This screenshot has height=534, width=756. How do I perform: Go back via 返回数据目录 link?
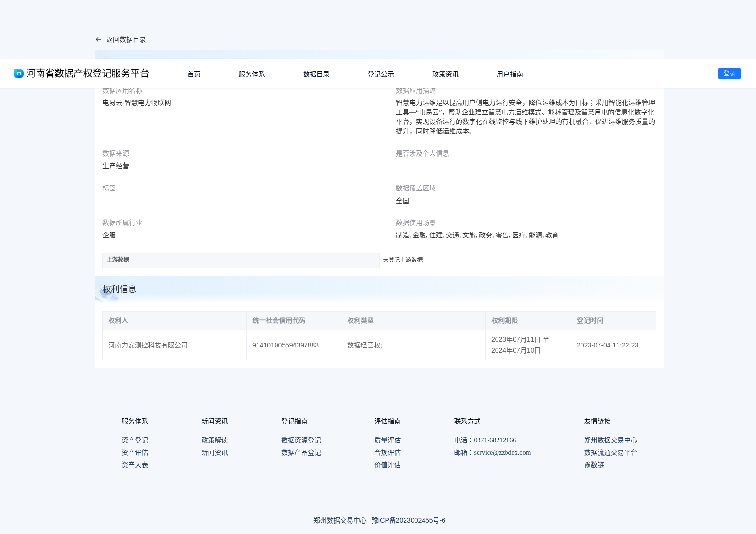tap(126, 40)
